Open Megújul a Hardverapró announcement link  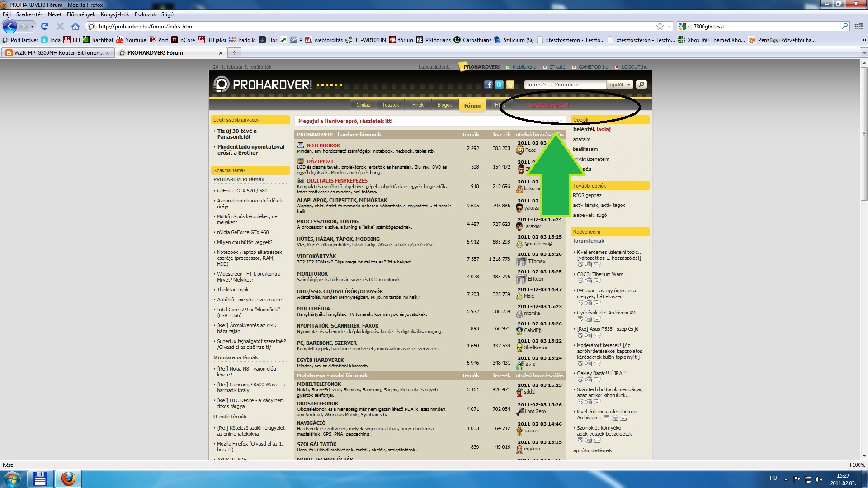coord(345,121)
